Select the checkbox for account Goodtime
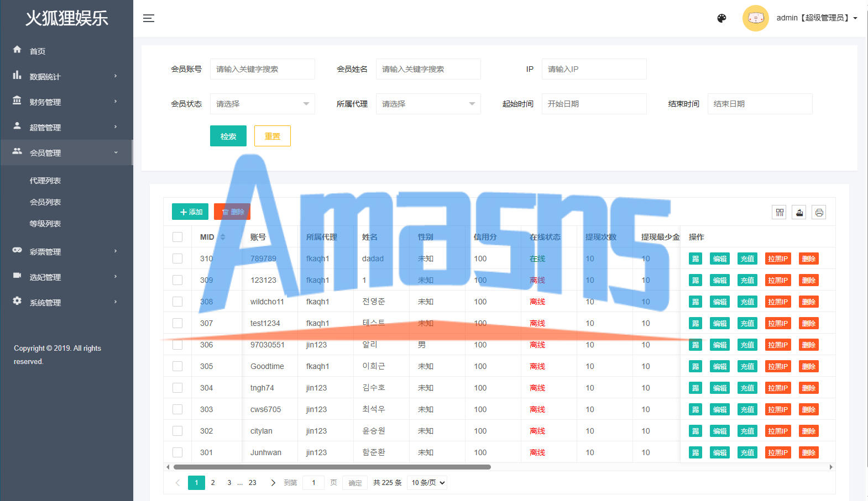 coord(177,366)
